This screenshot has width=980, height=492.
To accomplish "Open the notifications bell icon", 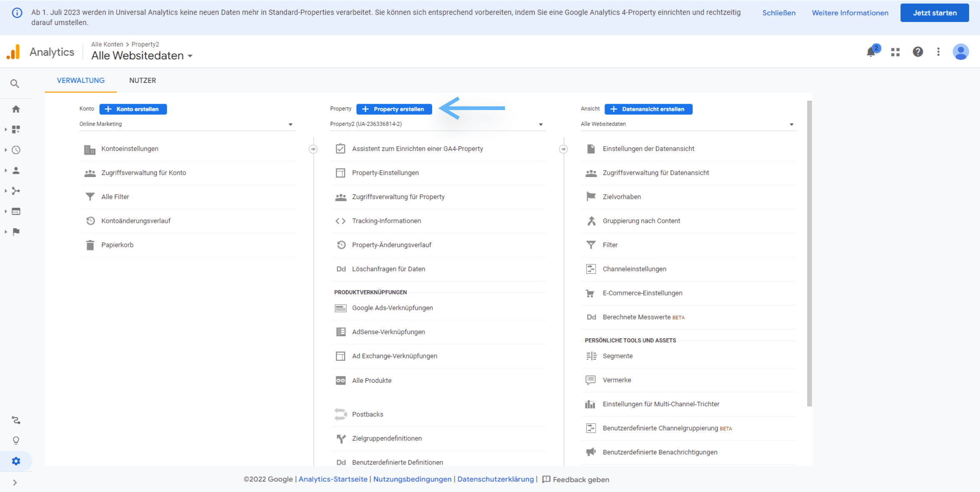I will point(872,52).
